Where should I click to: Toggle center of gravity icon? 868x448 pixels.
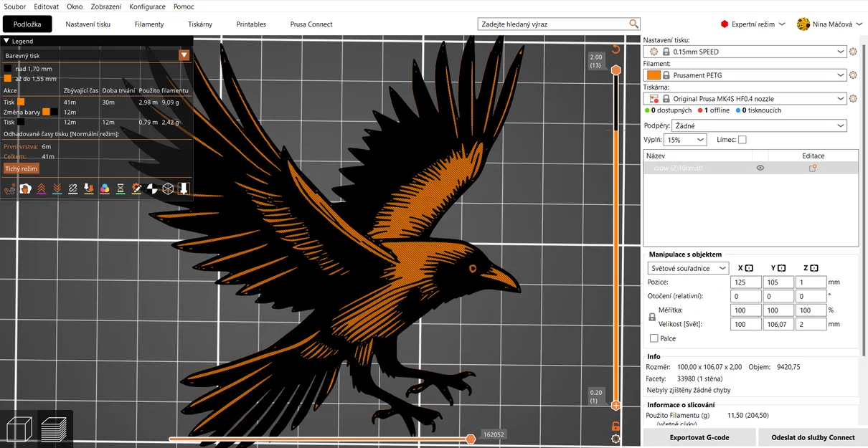[x=151, y=189]
